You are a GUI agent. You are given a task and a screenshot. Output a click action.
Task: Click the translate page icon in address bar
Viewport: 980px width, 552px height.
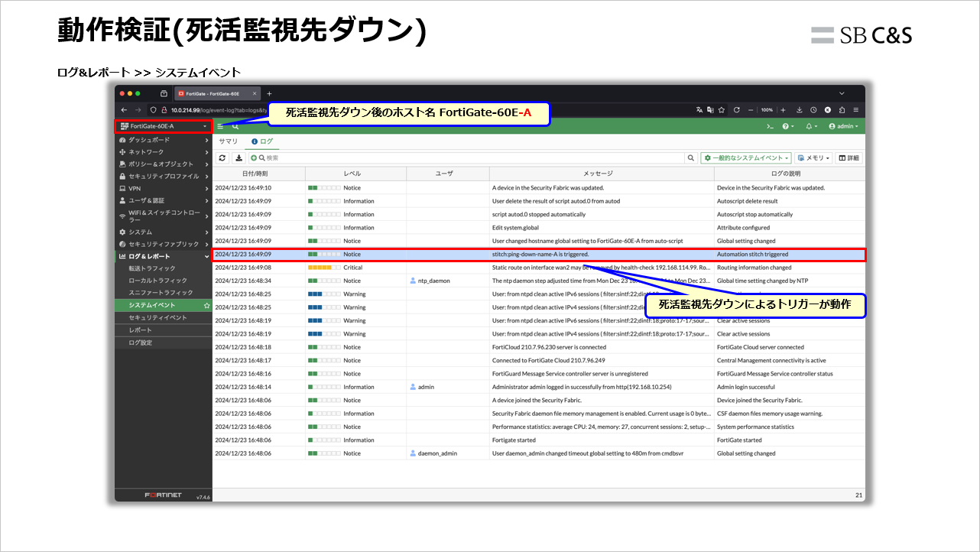click(x=699, y=110)
